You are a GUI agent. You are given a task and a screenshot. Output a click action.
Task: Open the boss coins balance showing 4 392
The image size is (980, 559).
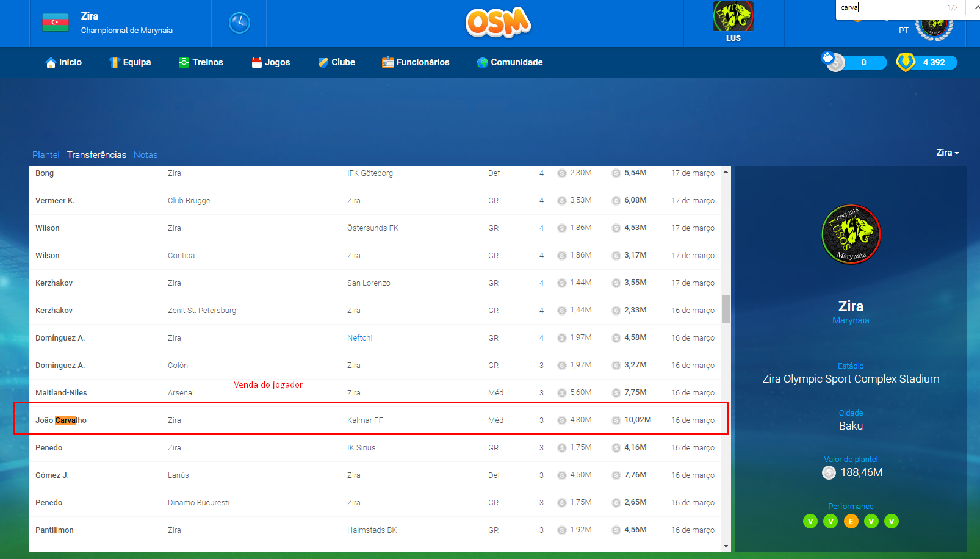926,62
